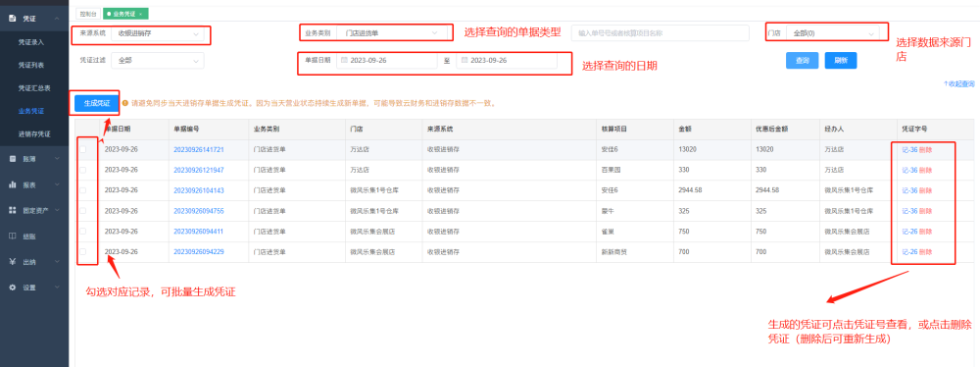Select 业务凭证 in the sidebar menu

click(30, 111)
